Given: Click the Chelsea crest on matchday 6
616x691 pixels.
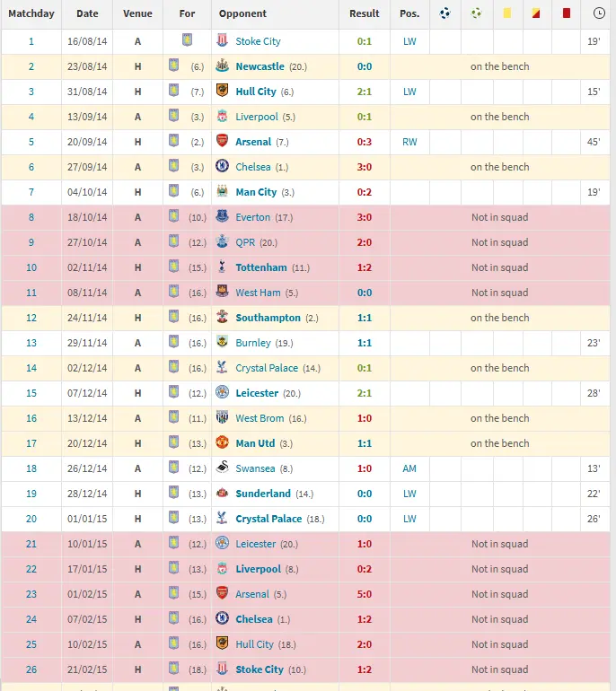Looking at the screenshot, I should (222, 167).
